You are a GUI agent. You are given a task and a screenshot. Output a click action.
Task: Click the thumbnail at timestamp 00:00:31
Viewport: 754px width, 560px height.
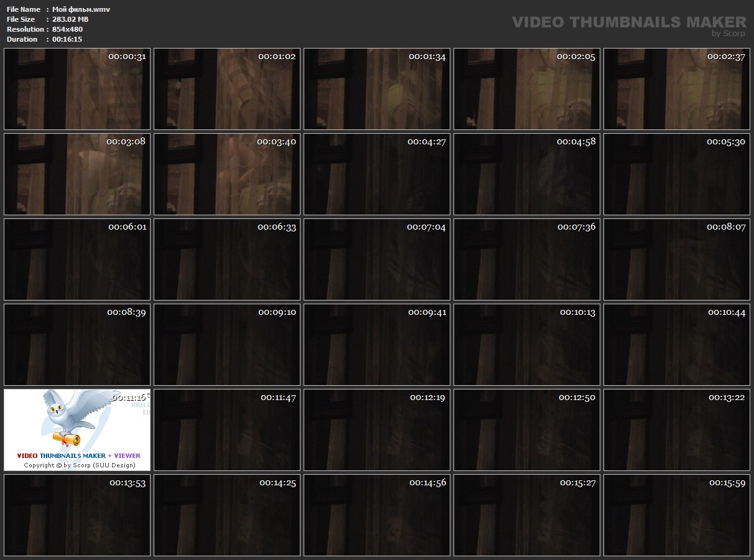pyautogui.click(x=77, y=89)
